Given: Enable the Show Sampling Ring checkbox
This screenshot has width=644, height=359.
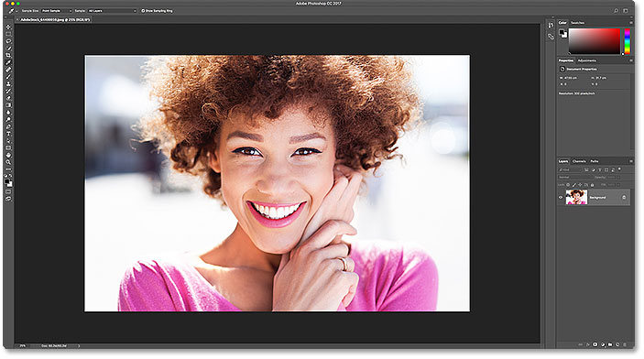Looking at the screenshot, I should 143,11.
